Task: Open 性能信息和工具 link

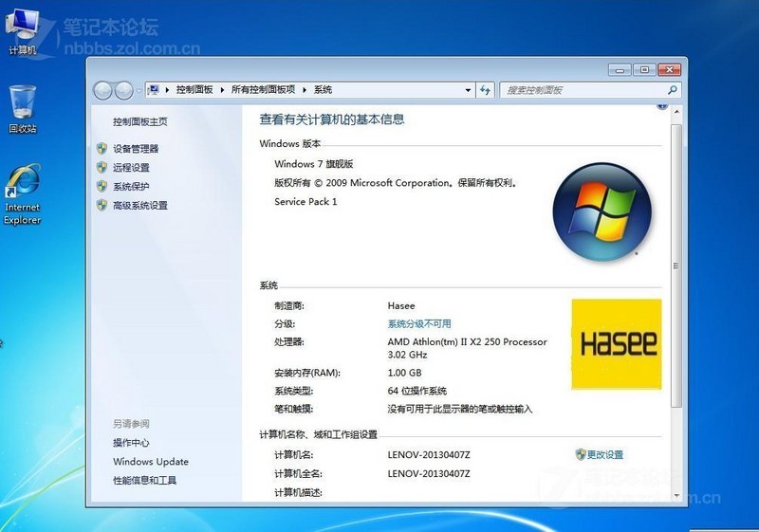Action: point(144,480)
